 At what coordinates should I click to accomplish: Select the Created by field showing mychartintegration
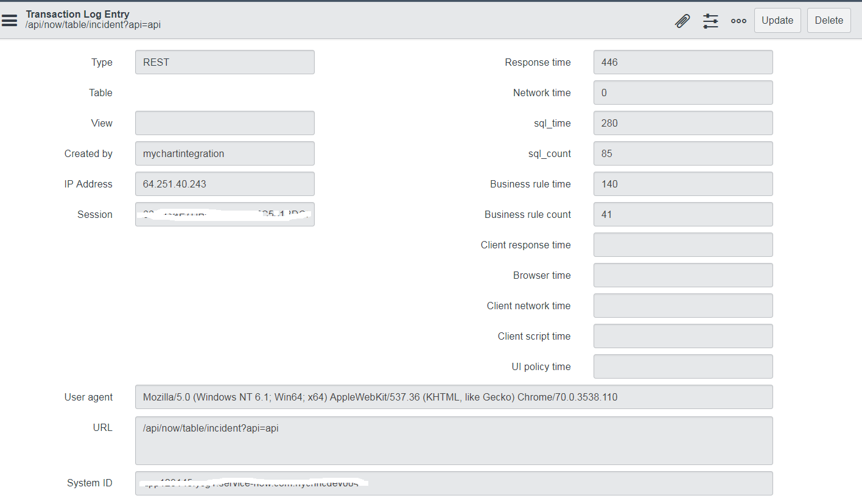224,153
